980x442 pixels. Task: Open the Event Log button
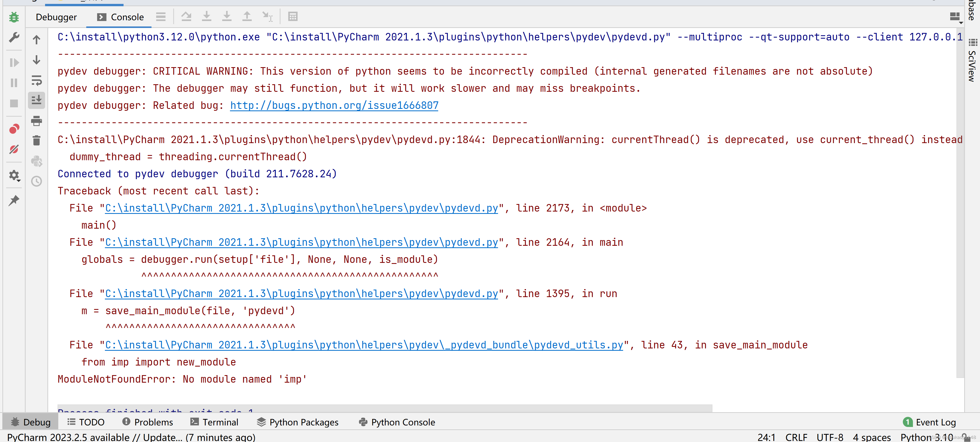coord(929,422)
